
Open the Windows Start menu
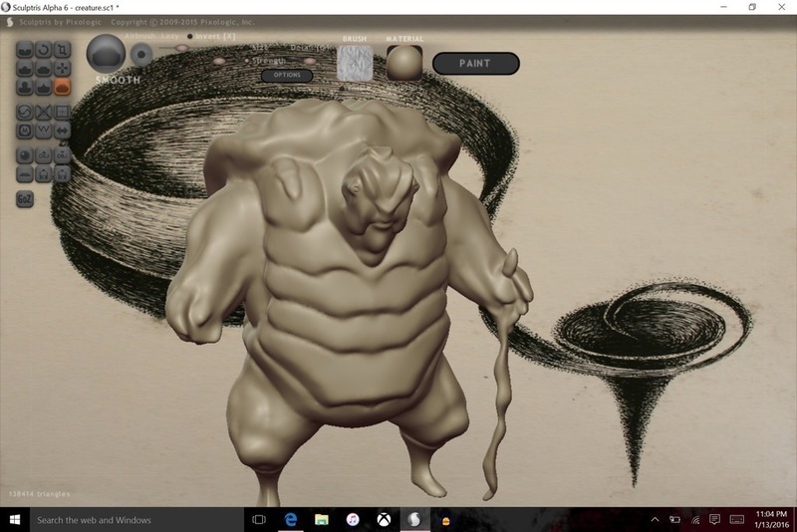pos(15,520)
